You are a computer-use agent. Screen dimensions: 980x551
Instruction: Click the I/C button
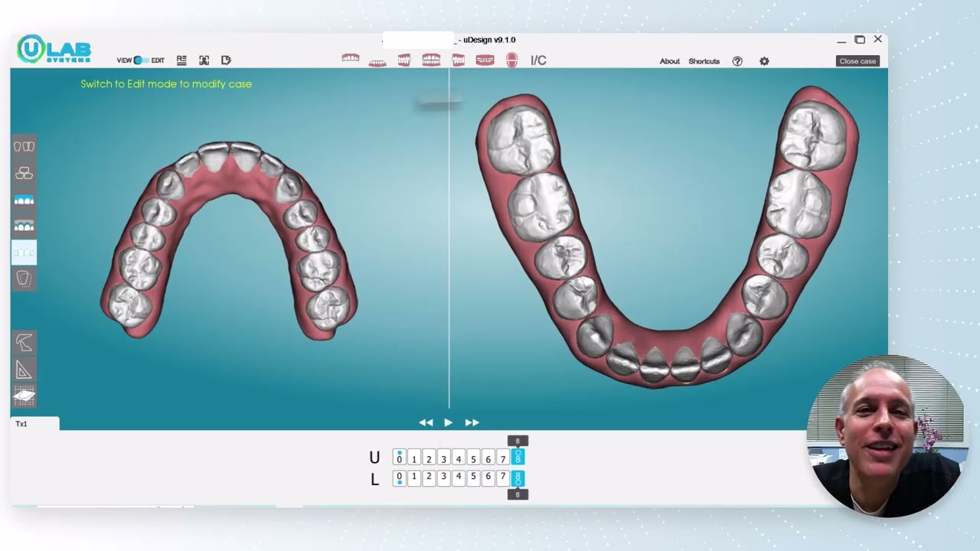538,60
